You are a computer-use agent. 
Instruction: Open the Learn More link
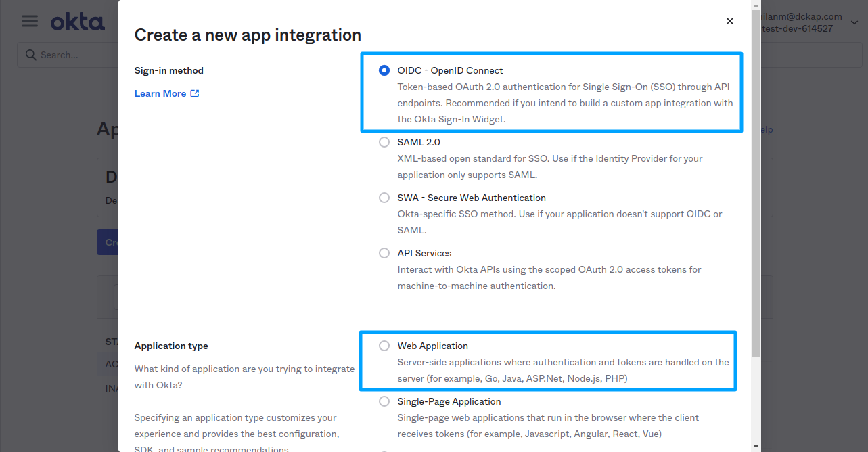pyautogui.click(x=160, y=93)
